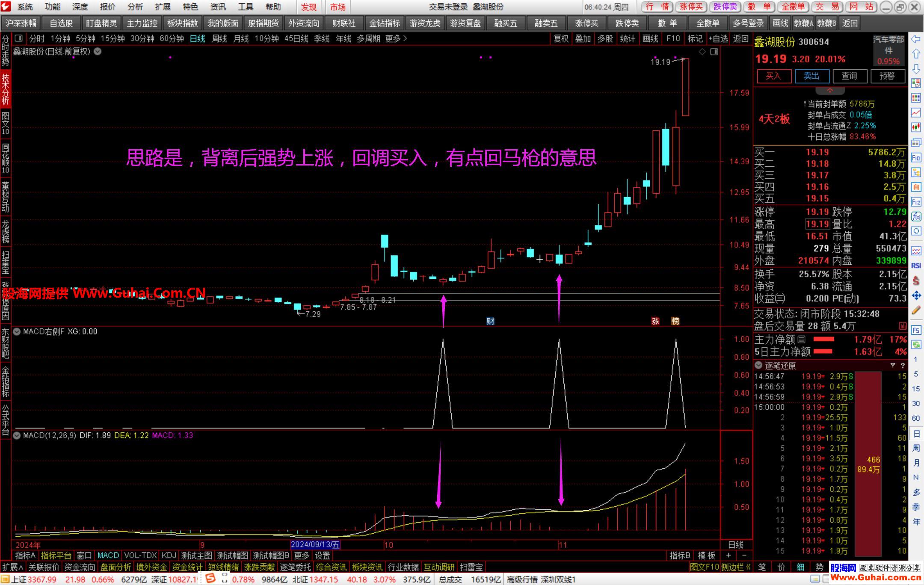924x585 pixels.
Task: Click the app logo icon at top-left
Action: click(6, 6)
